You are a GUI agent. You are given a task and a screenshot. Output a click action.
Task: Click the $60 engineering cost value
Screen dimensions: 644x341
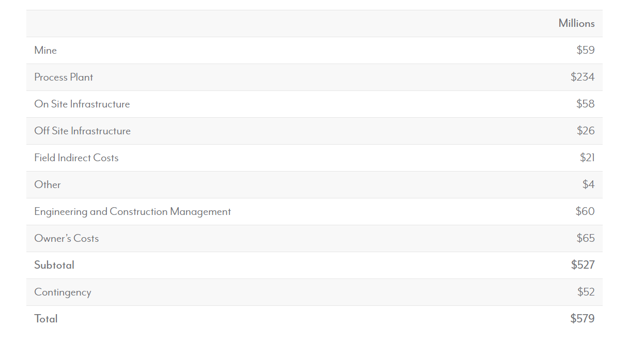[x=585, y=211]
